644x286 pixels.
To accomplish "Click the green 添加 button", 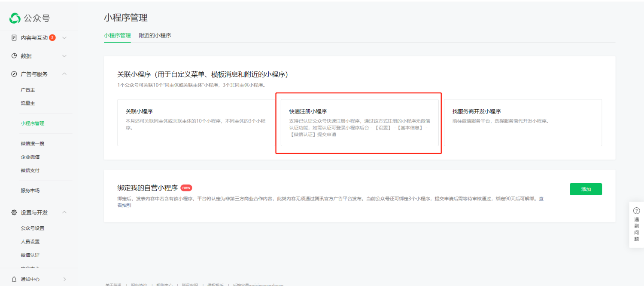I will [586, 189].
